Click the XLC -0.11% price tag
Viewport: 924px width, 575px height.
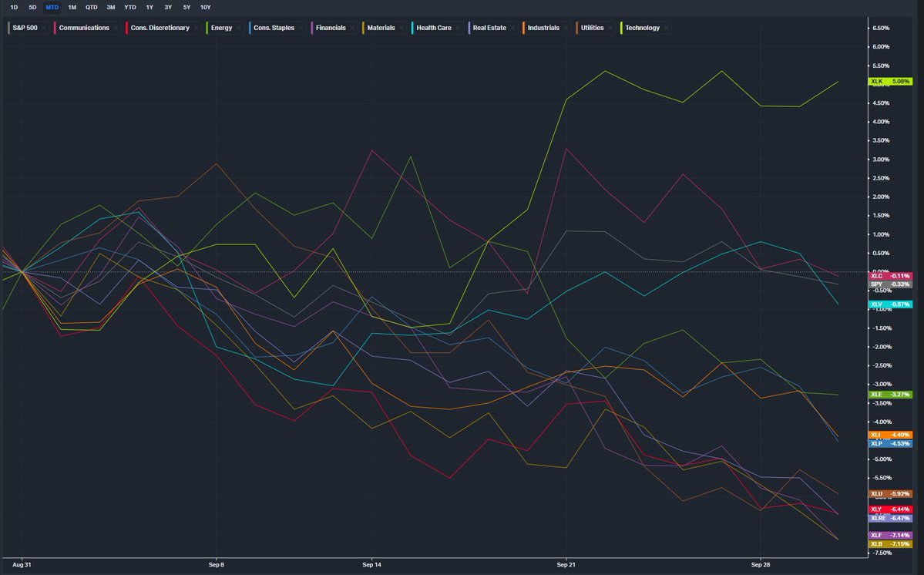click(x=890, y=276)
